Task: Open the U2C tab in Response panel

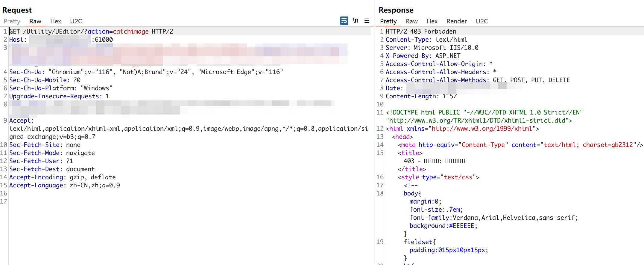Action: tap(482, 21)
